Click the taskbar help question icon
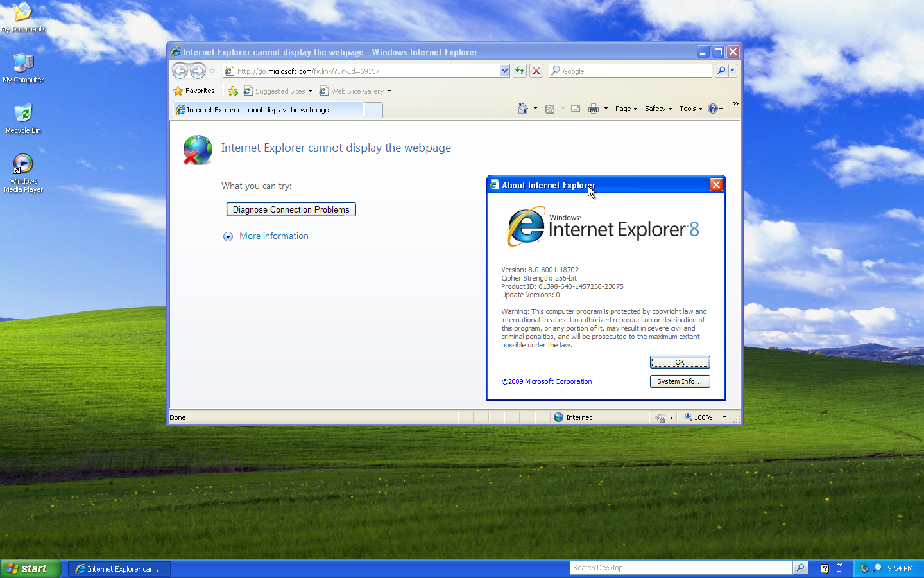 (825, 568)
